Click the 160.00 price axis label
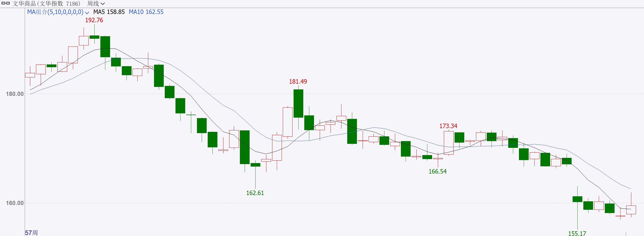The height and width of the screenshot is (236, 644). point(14,203)
